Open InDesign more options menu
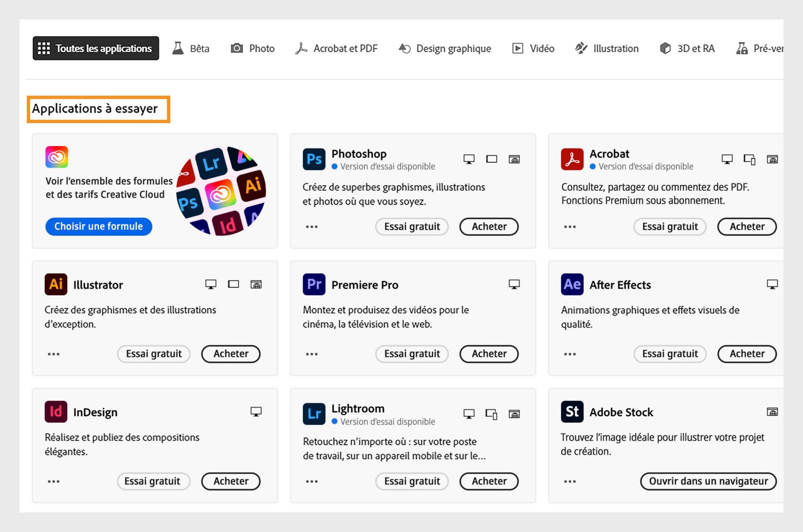The height and width of the screenshot is (532, 803). [x=54, y=481]
